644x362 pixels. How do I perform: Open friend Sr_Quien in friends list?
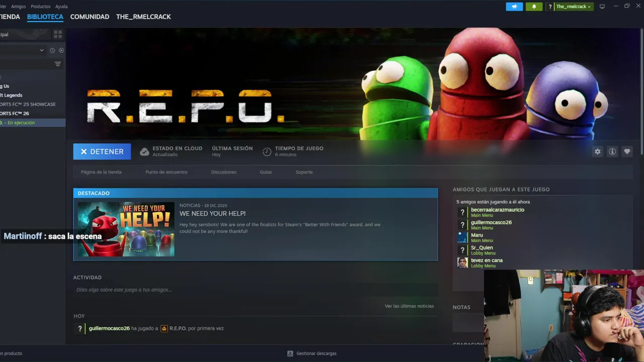(x=482, y=247)
